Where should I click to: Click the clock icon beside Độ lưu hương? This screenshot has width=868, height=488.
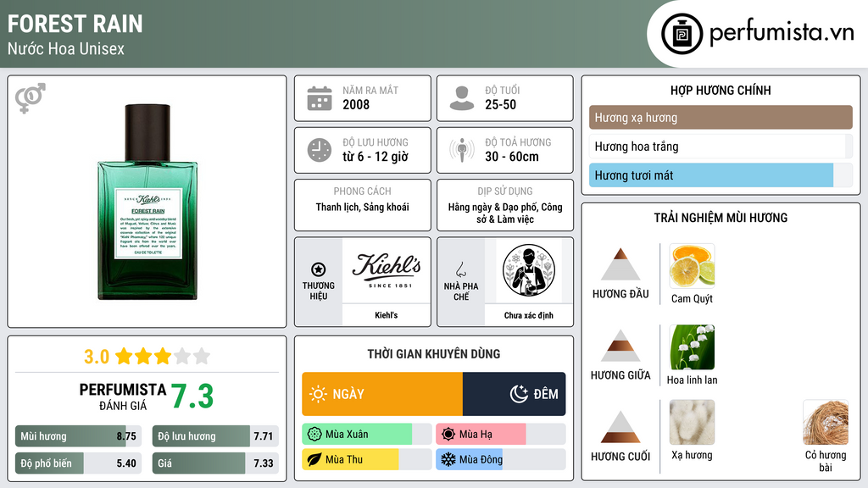(x=320, y=150)
